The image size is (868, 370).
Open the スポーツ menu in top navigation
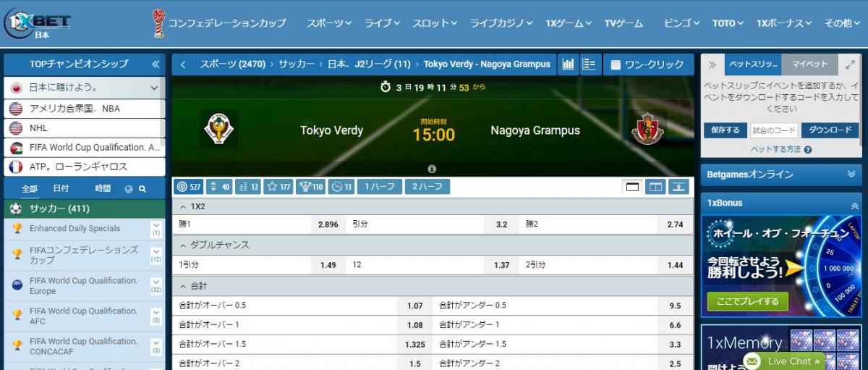(329, 23)
